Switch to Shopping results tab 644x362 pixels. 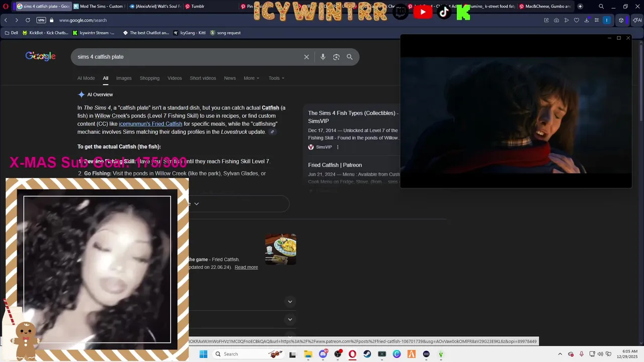(x=149, y=78)
